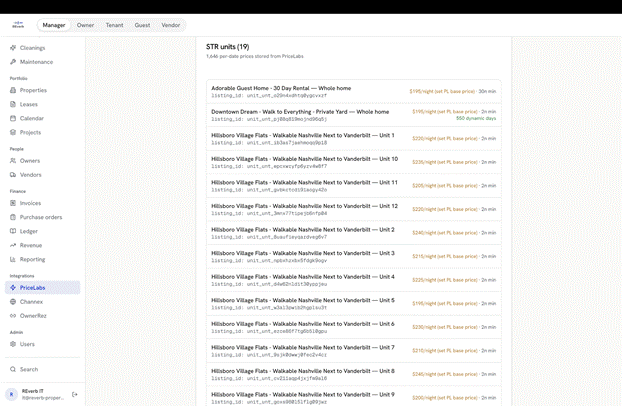
Task: Click the logout arrow icon
Action: 75,394
